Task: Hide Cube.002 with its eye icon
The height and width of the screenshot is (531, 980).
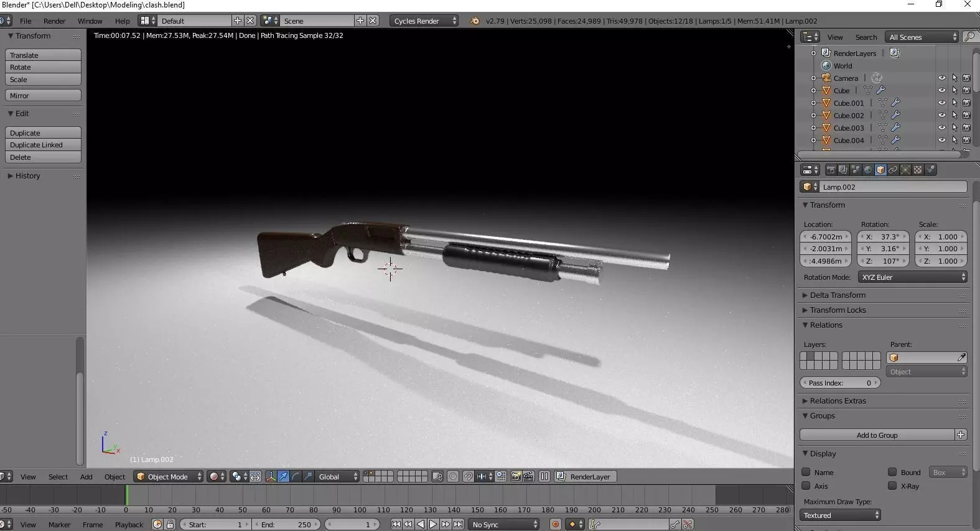Action: (x=941, y=115)
